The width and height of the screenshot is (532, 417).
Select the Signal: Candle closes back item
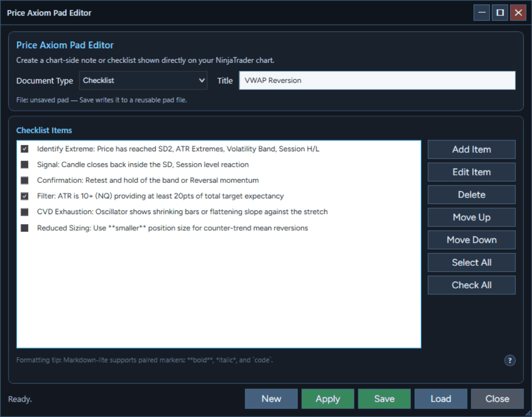(x=143, y=165)
